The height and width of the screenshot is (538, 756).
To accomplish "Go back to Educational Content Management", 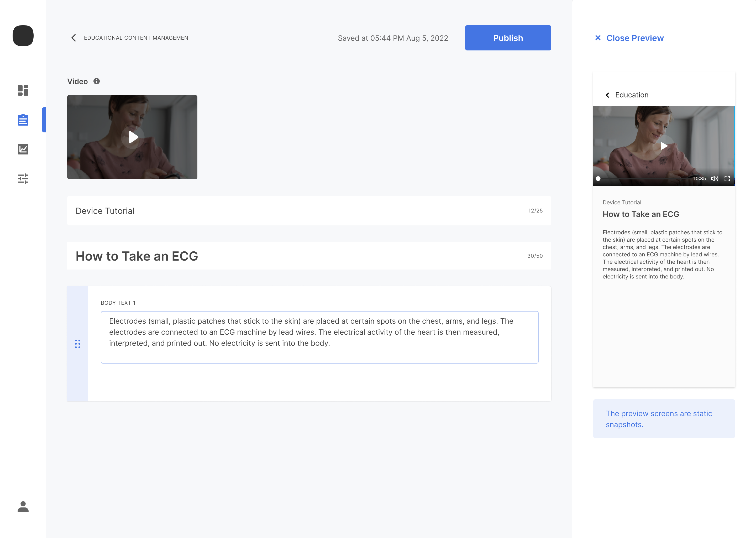I will pos(74,38).
